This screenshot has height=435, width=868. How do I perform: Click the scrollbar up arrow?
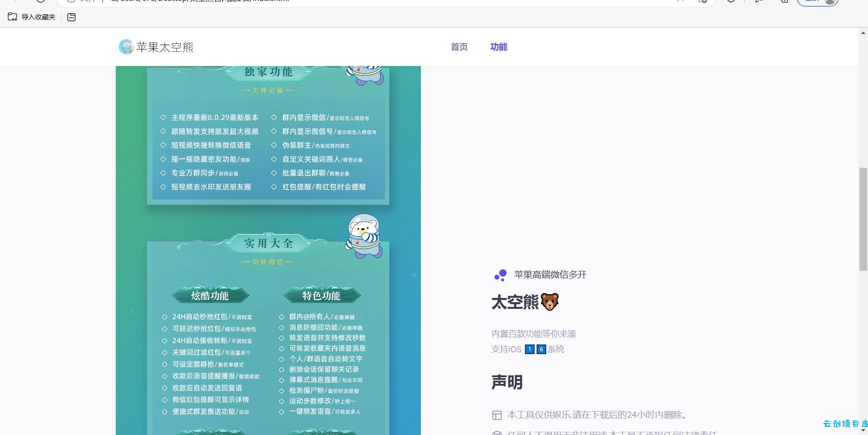[x=863, y=33]
